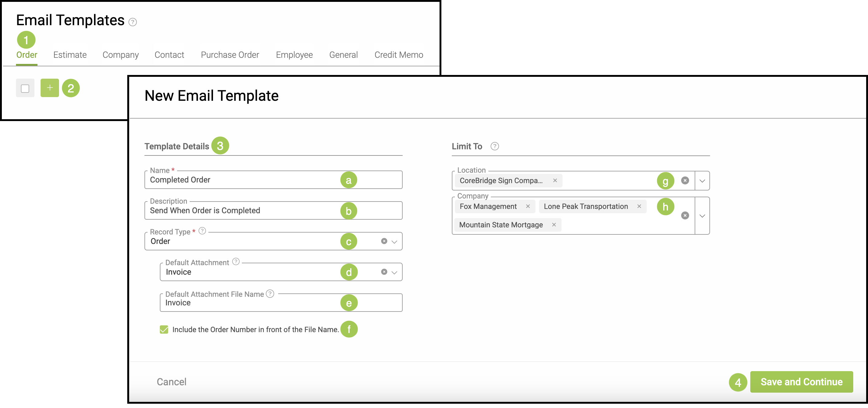Click help icon next to Email Templates title
This screenshot has height=408, width=868.
[133, 22]
